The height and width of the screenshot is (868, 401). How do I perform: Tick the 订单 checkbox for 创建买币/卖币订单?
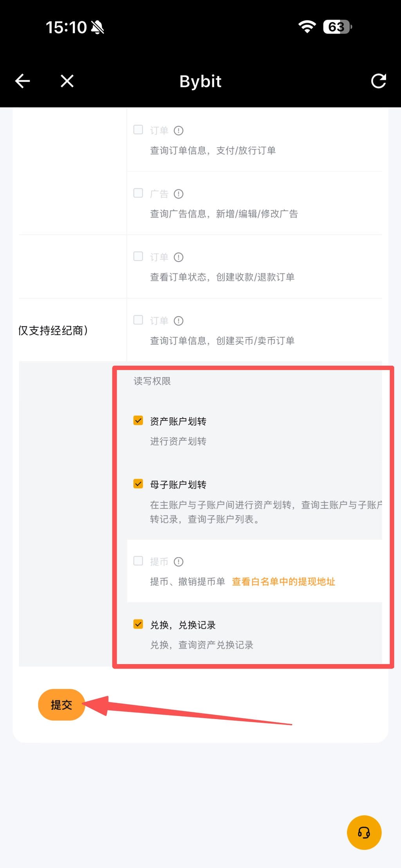(x=138, y=320)
